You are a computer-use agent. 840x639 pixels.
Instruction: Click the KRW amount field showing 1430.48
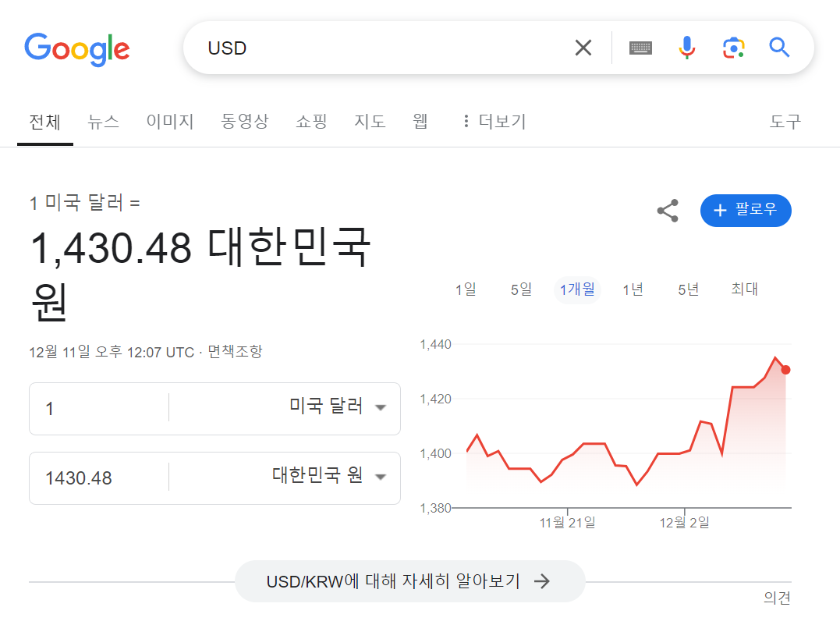[x=99, y=477]
